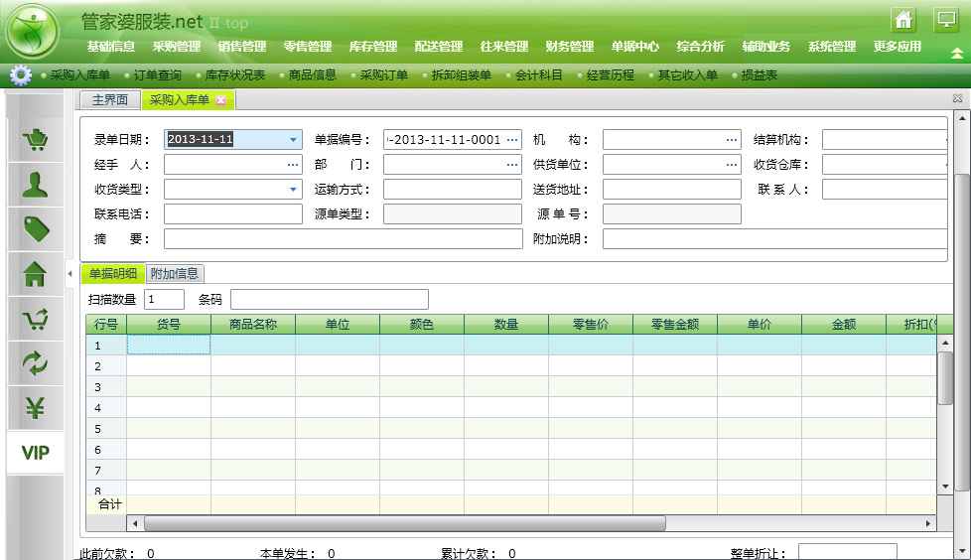Click the shopping cart sidebar icon
Image resolution: width=971 pixels, height=560 pixels.
tap(36, 140)
